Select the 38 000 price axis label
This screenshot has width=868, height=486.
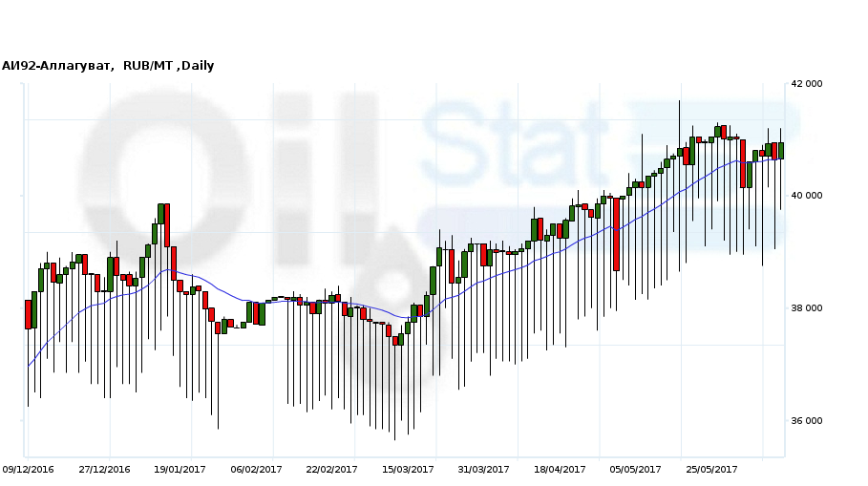tap(807, 308)
